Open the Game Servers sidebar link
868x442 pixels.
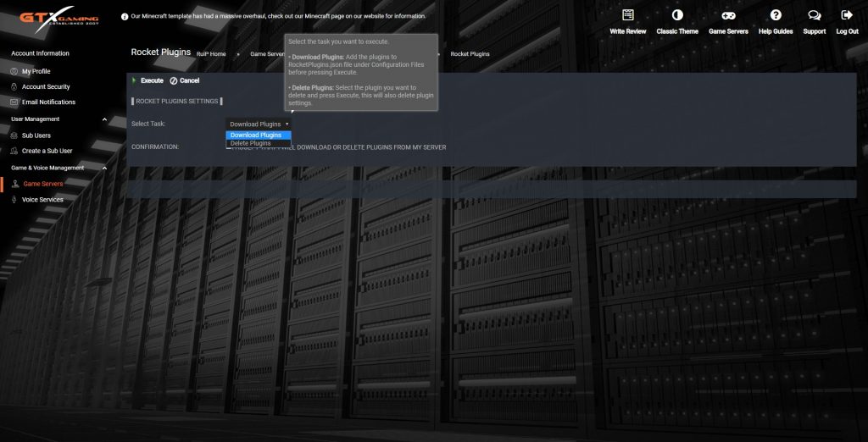[43, 184]
